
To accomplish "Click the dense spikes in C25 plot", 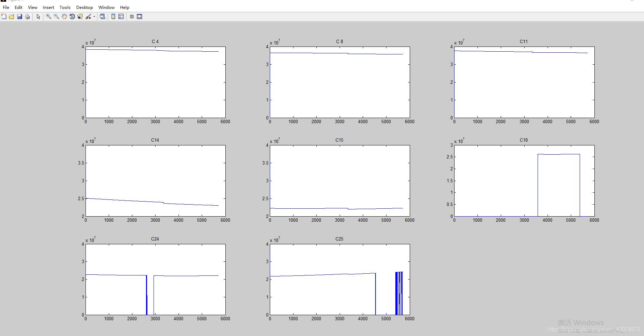I will click(399, 293).
